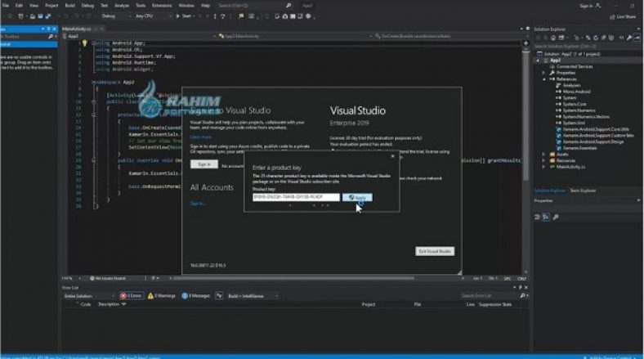Open the Any CPU platform dropdown
The image size is (644, 359).
pos(153,16)
